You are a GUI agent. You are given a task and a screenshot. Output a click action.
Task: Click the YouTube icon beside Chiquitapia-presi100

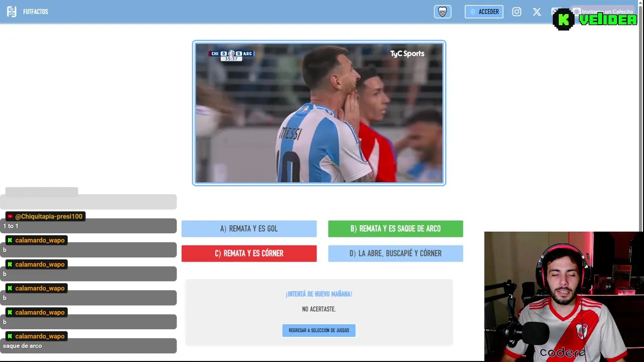point(10,217)
